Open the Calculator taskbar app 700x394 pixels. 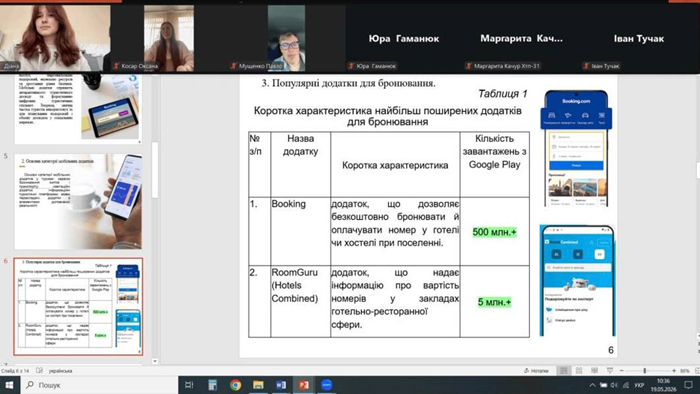(212, 385)
